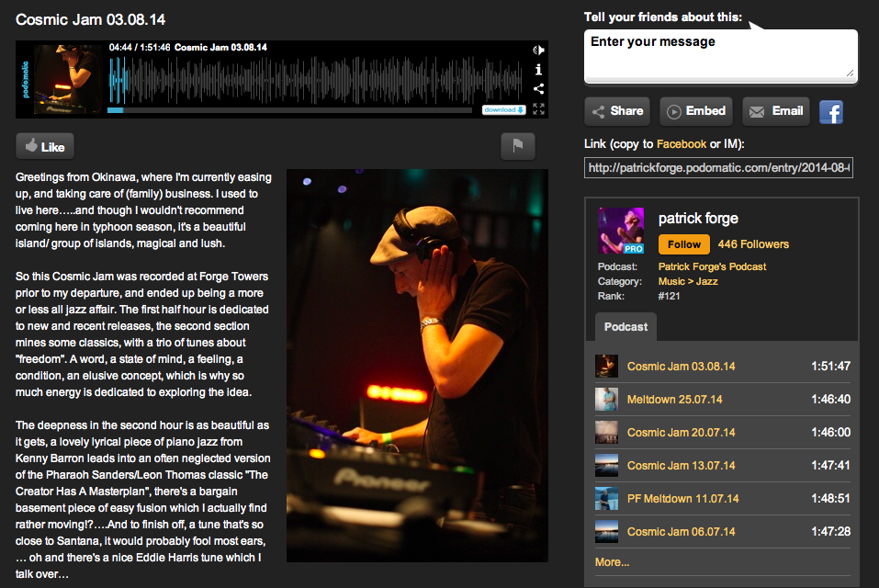Open the patrick forge profile name
This screenshot has width=879, height=588.
click(x=698, y=218)
